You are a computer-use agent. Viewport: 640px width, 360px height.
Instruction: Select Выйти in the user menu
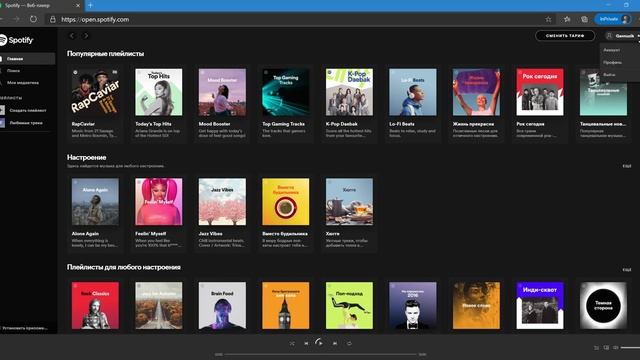[609, 75]
